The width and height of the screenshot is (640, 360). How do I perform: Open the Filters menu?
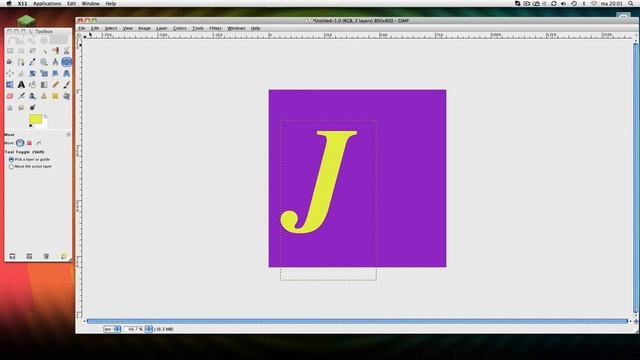[215, 28]
